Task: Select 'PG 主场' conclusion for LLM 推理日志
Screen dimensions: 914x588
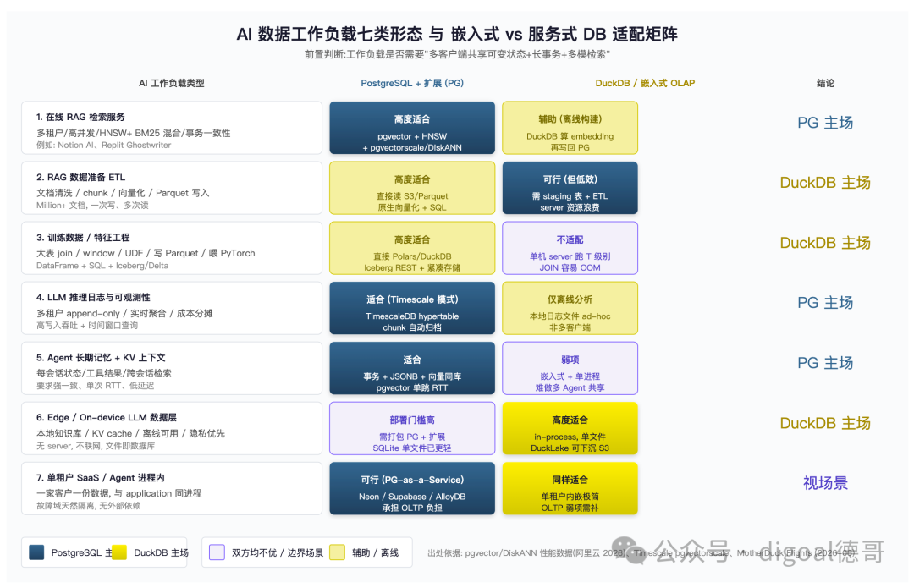Action: coord(825,303)
